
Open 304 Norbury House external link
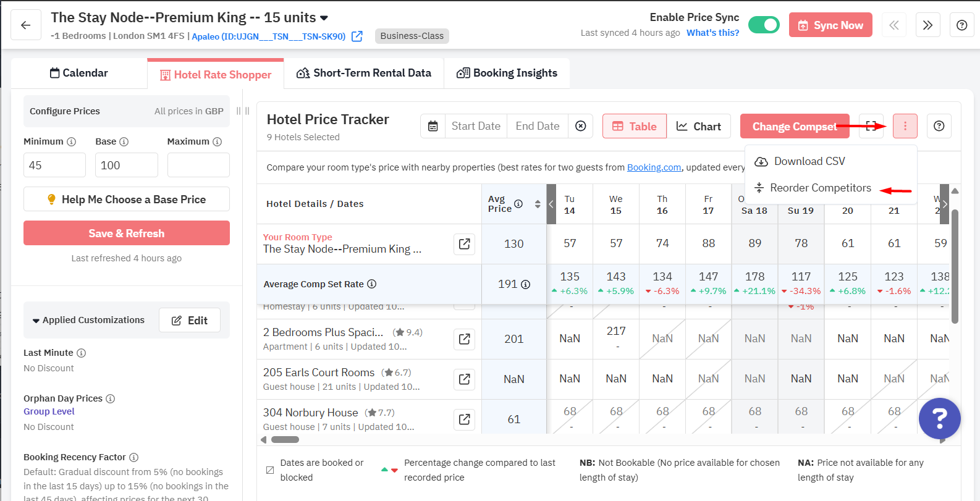(464, 419)
